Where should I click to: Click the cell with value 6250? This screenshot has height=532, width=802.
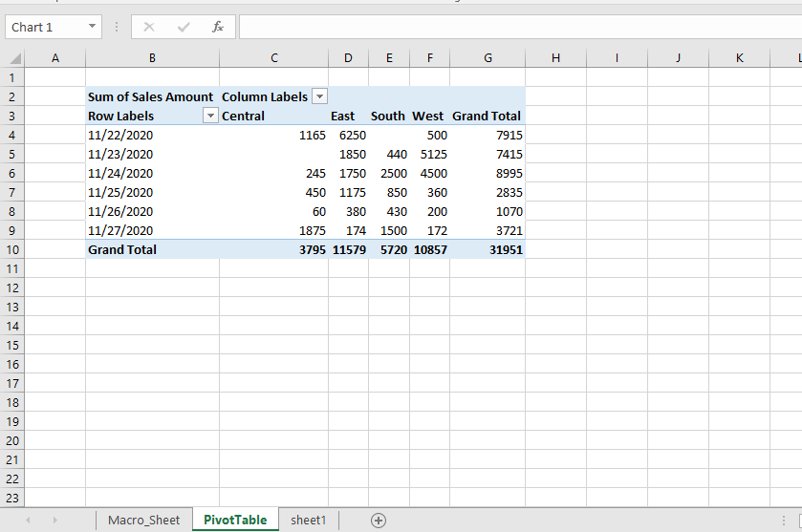348,135
